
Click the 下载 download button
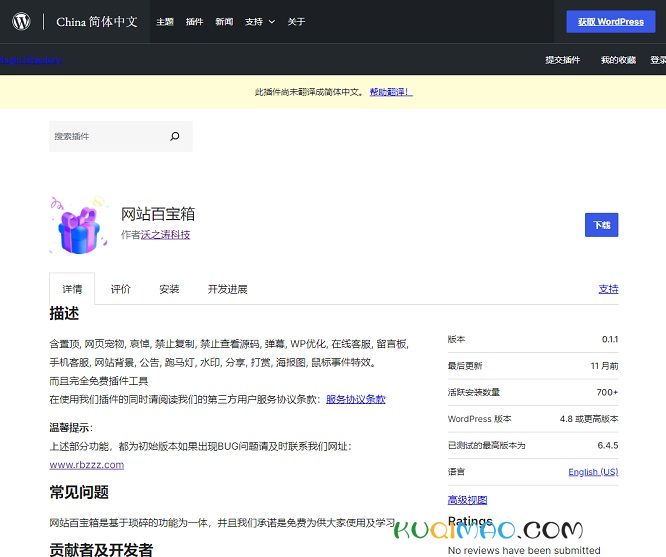point(601,225)
